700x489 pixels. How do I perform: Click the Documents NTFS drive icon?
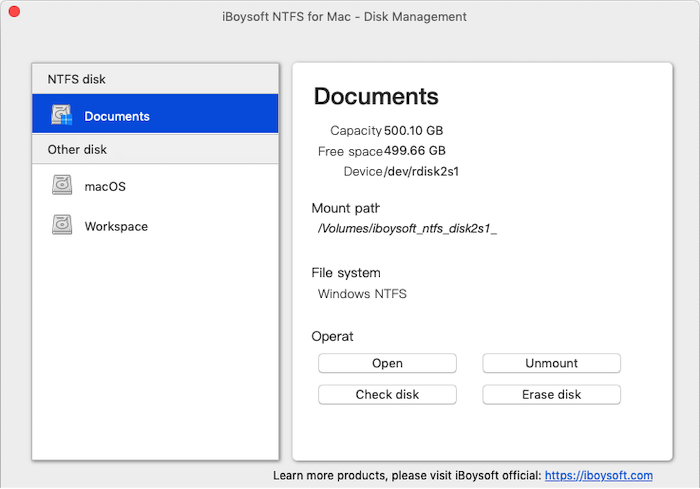click(62, 115)
